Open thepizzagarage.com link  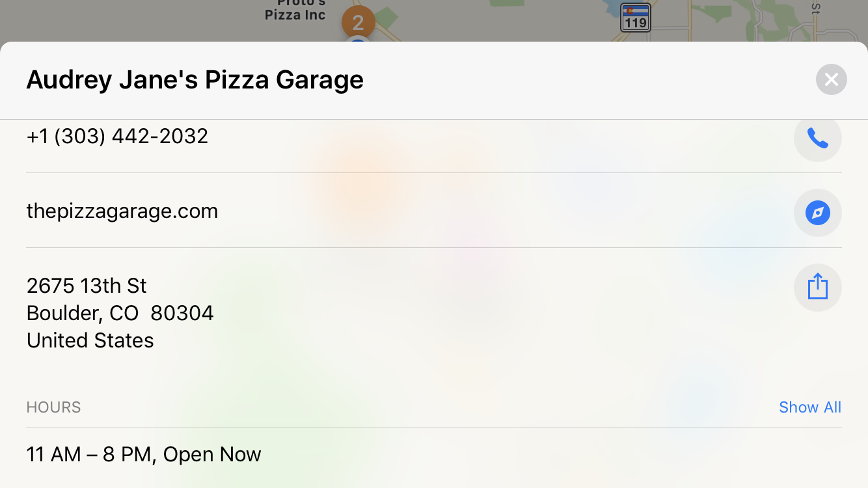[x=122, y=211]
